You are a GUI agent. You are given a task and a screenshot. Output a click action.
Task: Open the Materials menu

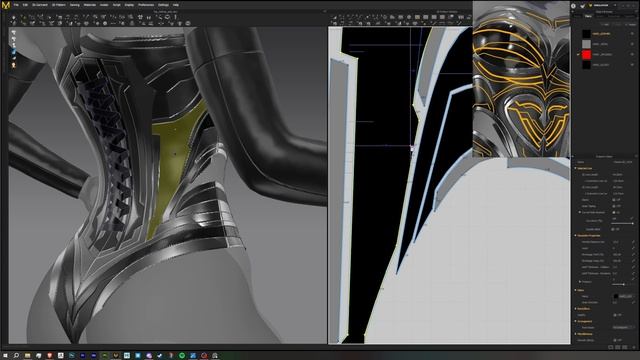tap(89, 5)
